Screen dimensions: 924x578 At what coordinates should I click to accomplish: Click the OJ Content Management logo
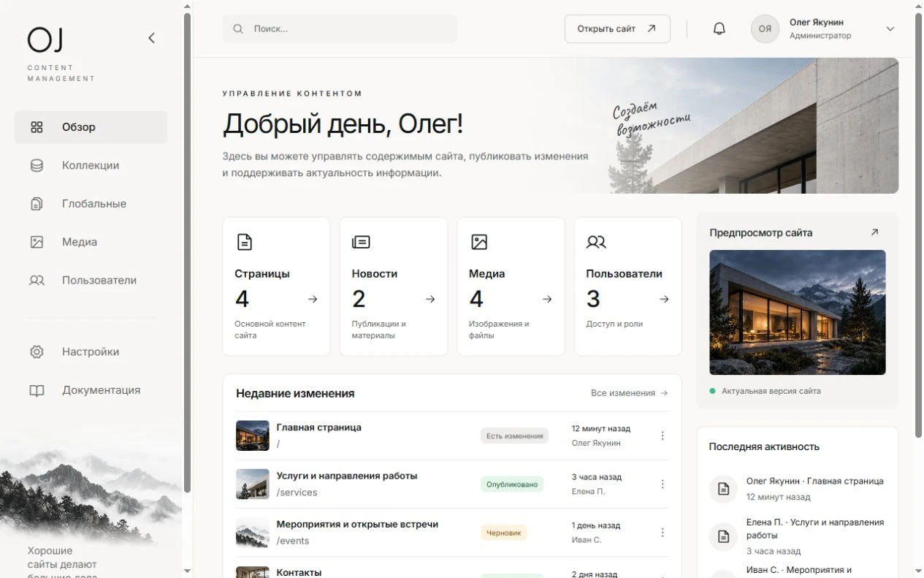click(x=61, y=54)
